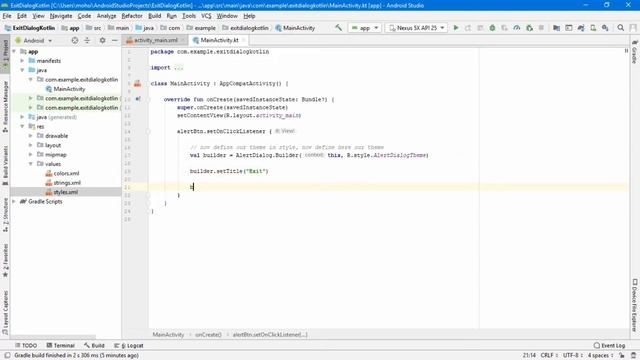Viewport: 640px width, 360px height.
Task: Expand the manifests folder arrow
Action: point(22,60)
